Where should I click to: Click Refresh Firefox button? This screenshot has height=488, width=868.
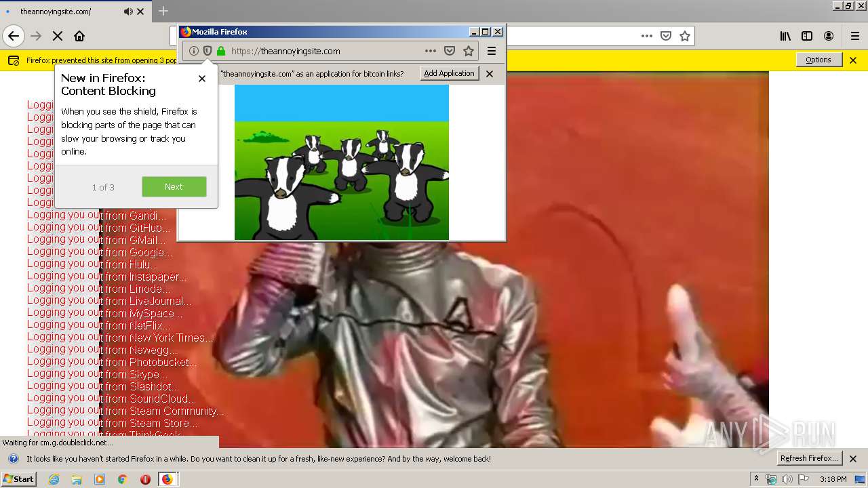coord(810,458)
